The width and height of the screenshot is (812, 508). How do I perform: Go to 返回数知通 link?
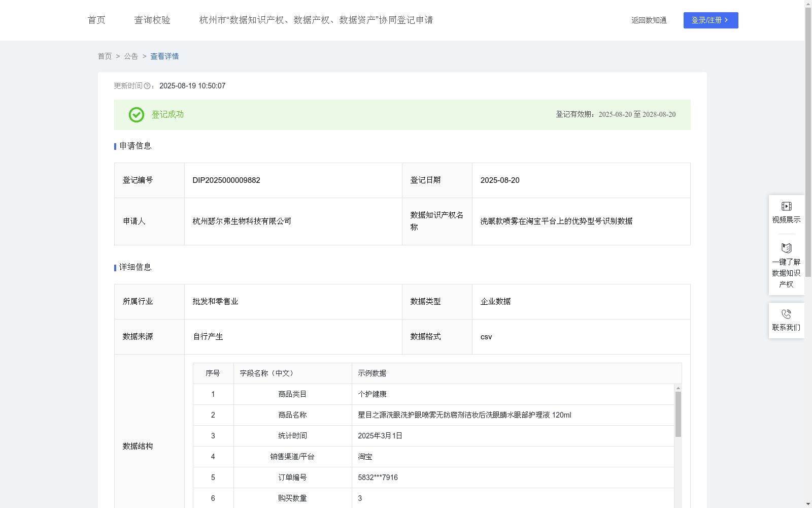tap(649, 20)
